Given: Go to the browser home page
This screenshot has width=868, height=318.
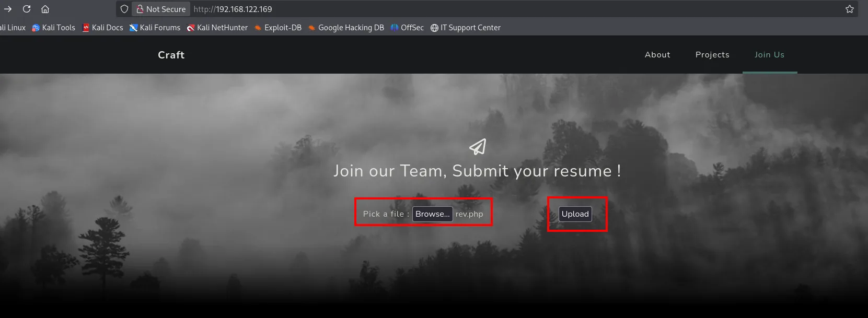Looking at the screenshot, I should (45, 9).
